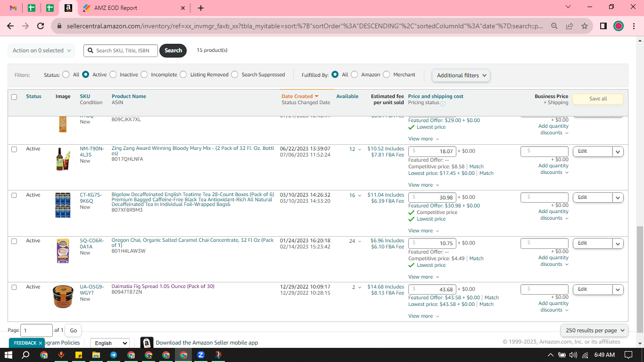Open the Dalmatia Fig Spread product link
This screenshot has height=362, width=644.
click(x=163, y=286)
